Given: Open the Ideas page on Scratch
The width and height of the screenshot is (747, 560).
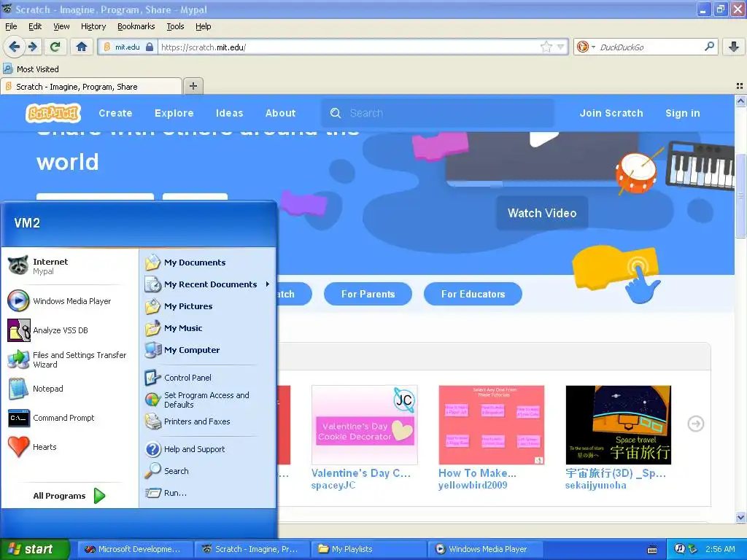Looking at the screenshot, I should pyautogui.click(x=229, y=113).
